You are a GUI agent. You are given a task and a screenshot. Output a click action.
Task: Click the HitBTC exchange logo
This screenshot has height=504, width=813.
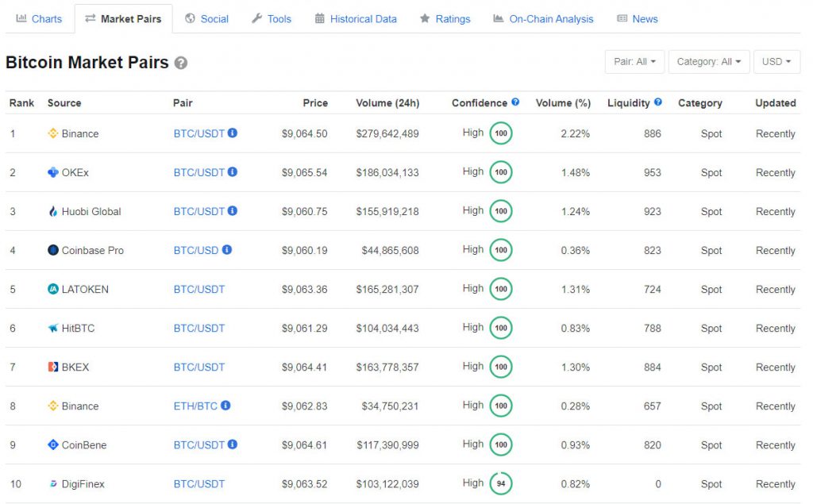52,328
